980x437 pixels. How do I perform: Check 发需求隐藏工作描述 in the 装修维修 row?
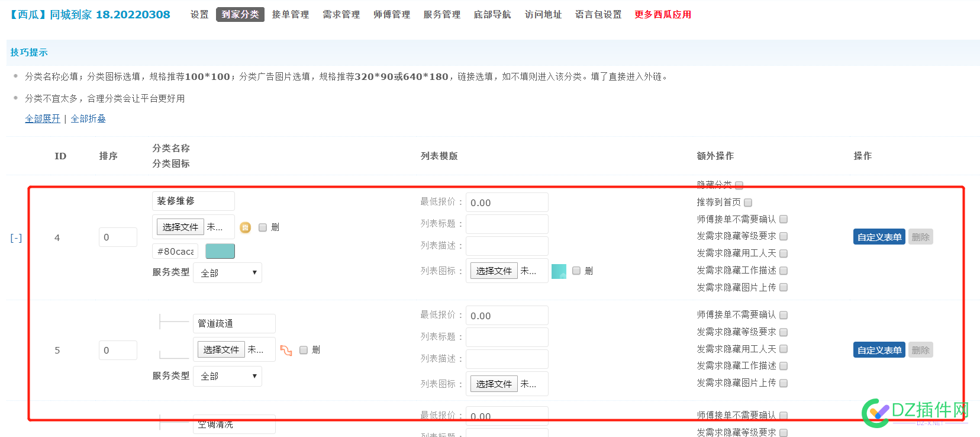coord(784,271)
